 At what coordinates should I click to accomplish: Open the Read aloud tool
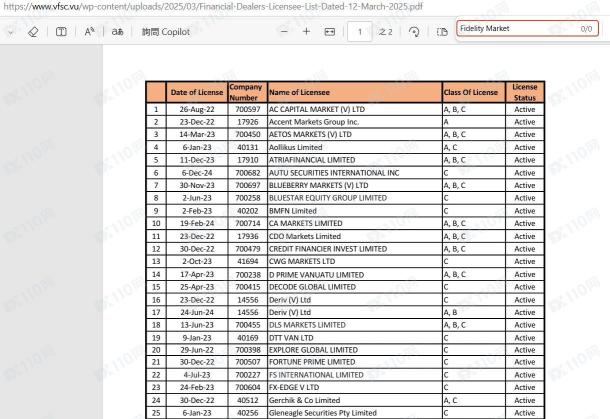89,32
